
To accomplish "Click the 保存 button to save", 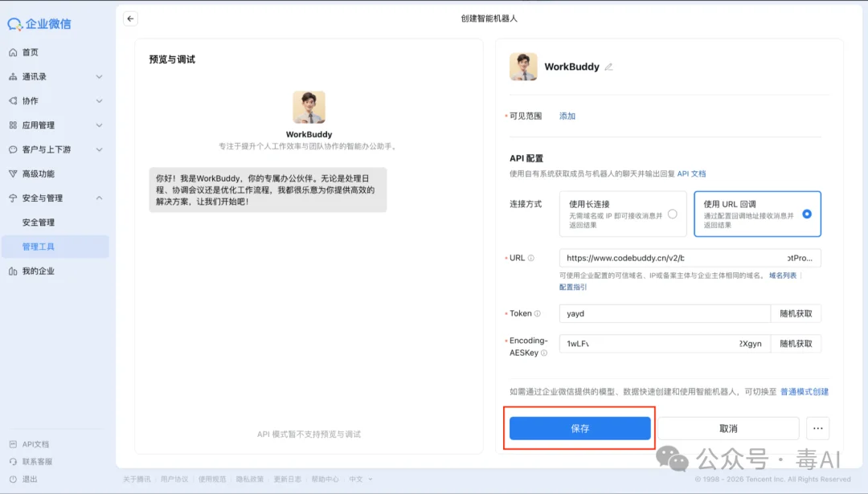I will tap(579, 428).
